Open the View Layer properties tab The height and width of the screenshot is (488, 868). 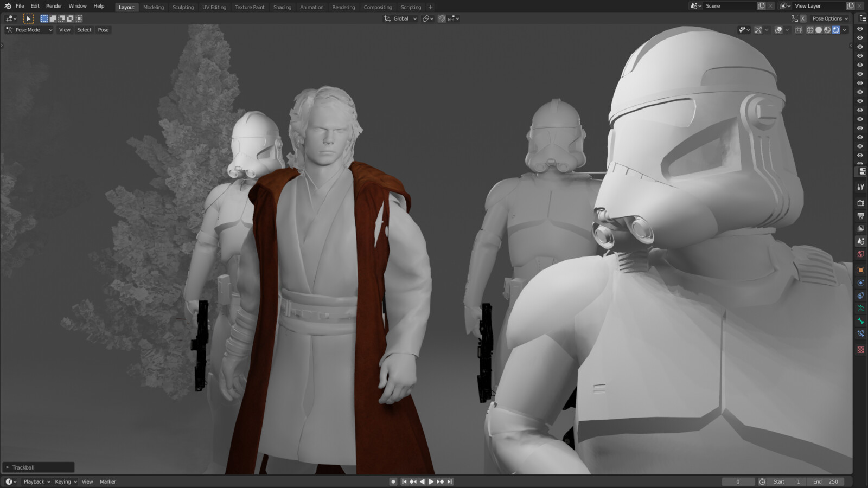click(x=860, y=228)
